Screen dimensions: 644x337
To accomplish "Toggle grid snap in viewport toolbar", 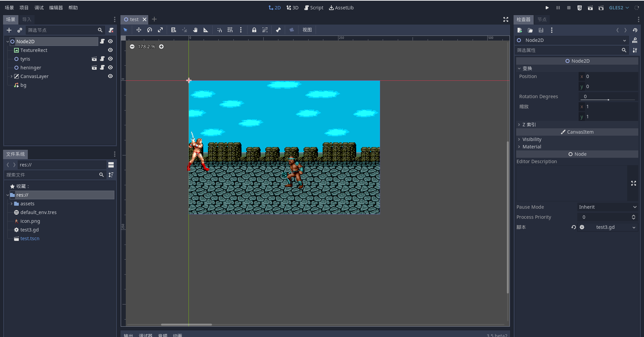I will tap(230, 30).
